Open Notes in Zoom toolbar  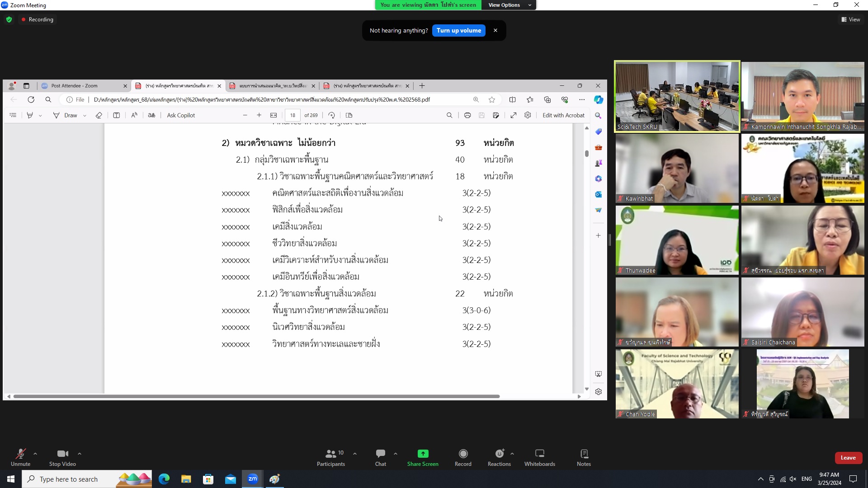pyautogui.click(x=584, y=457)
